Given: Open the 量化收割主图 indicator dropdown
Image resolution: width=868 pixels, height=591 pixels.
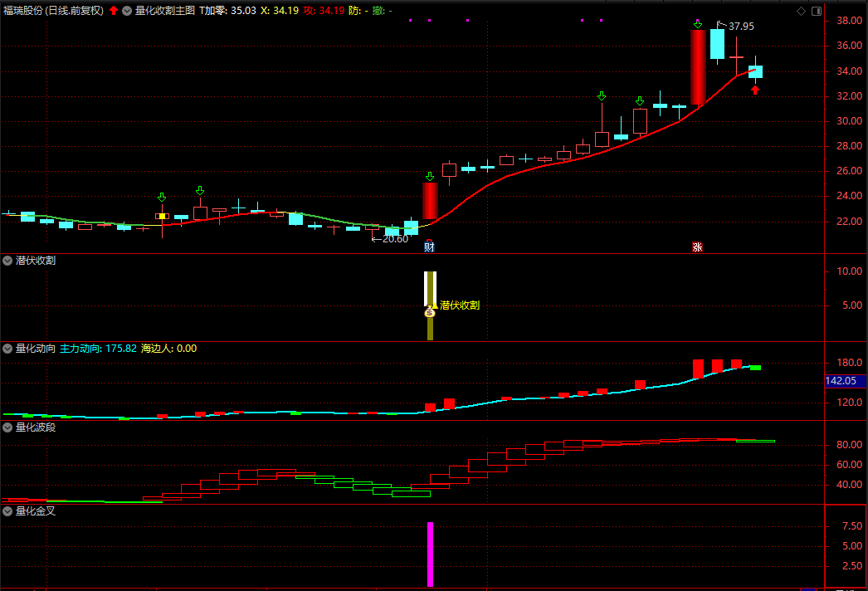Looking at the screenshot, I should pos(127,11).
